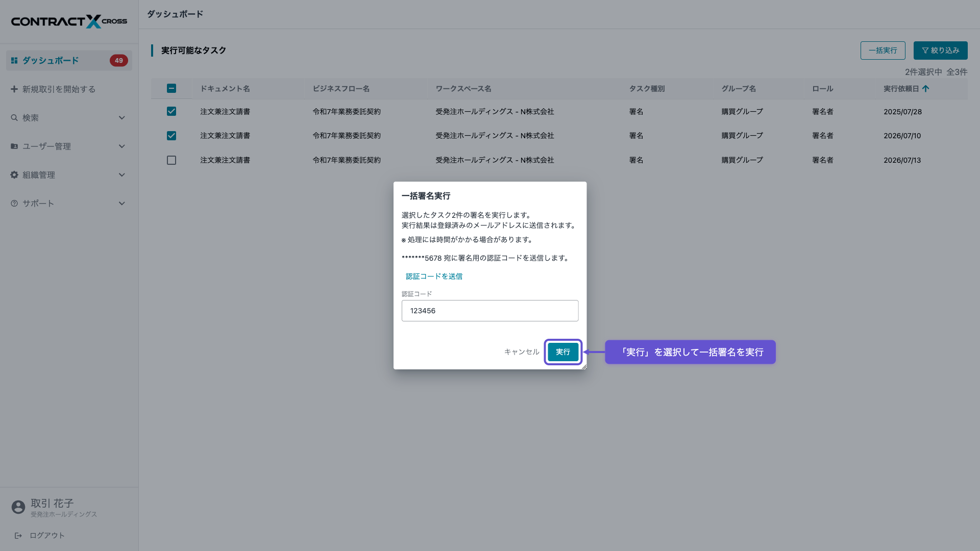The width and height of the screenshot is (980, 551).
Task: Click the 絞り込み filter button
Action: tap(940, 51)
